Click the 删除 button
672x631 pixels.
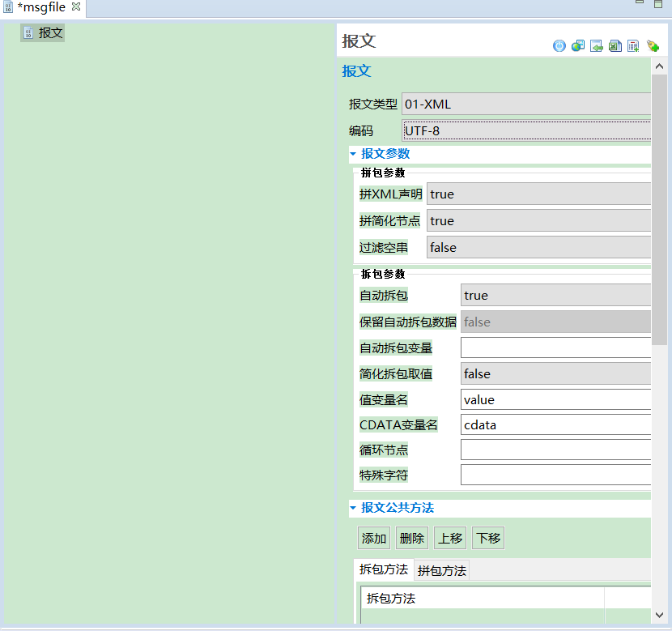click(412, 538)
